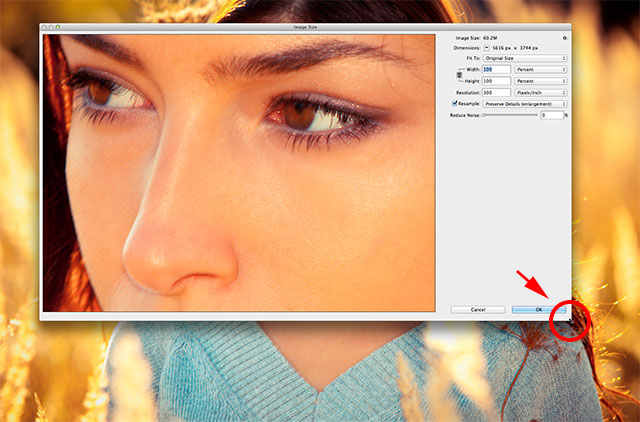
Task: Open the Dimensions unit arrow menu
Action: click(x=487, y=46)
